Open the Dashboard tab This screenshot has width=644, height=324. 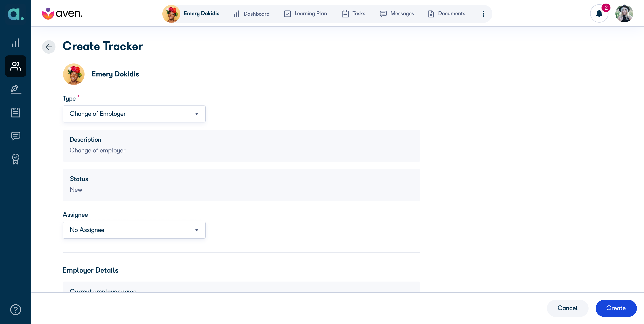click(x=251, y=14)
